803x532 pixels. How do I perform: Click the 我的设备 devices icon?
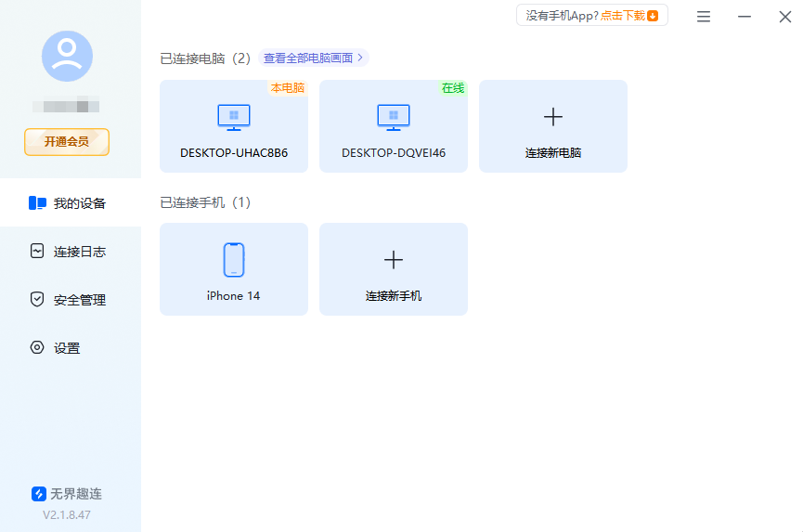[37, 202]
